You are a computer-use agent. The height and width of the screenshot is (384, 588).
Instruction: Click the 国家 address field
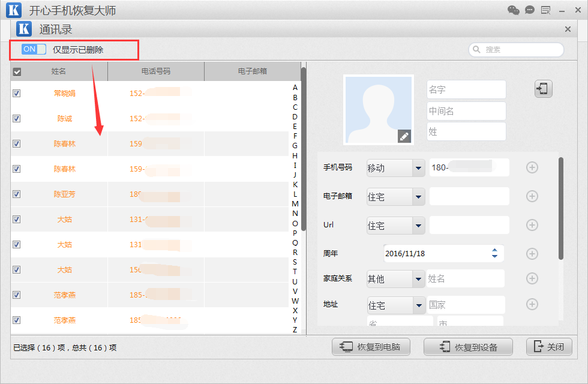466,305
